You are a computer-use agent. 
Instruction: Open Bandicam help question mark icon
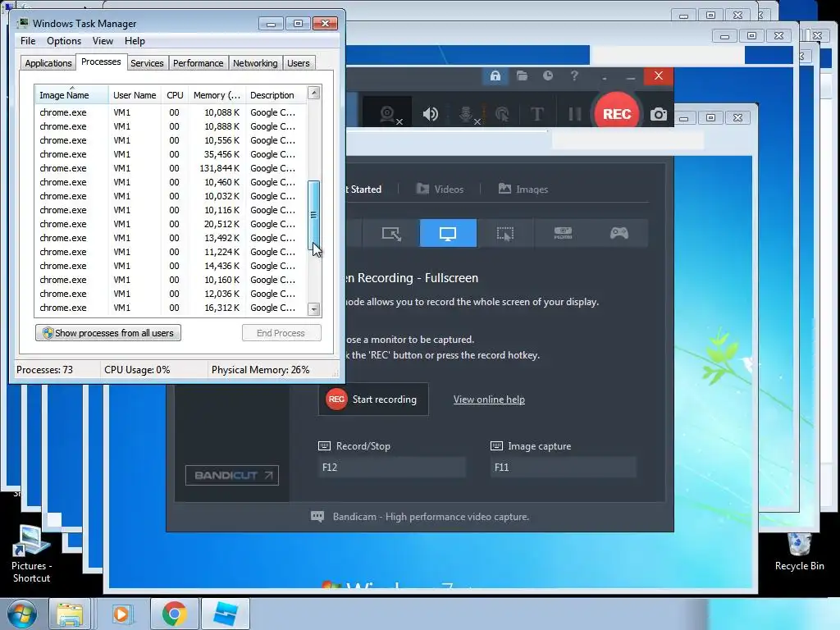574,76
